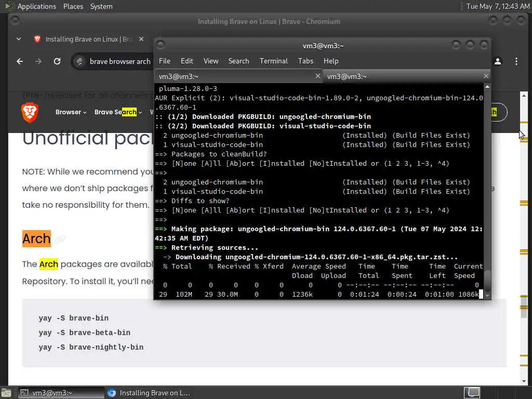Open the tab search chevron in Chromium

coord(19,39)
